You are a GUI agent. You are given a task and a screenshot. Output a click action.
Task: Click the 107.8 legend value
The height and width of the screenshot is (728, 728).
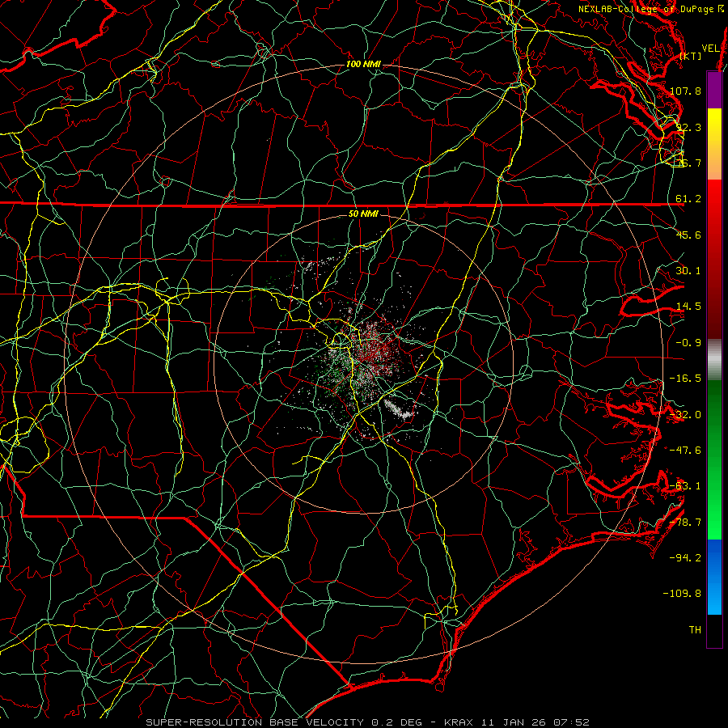[x=685, y=91]
